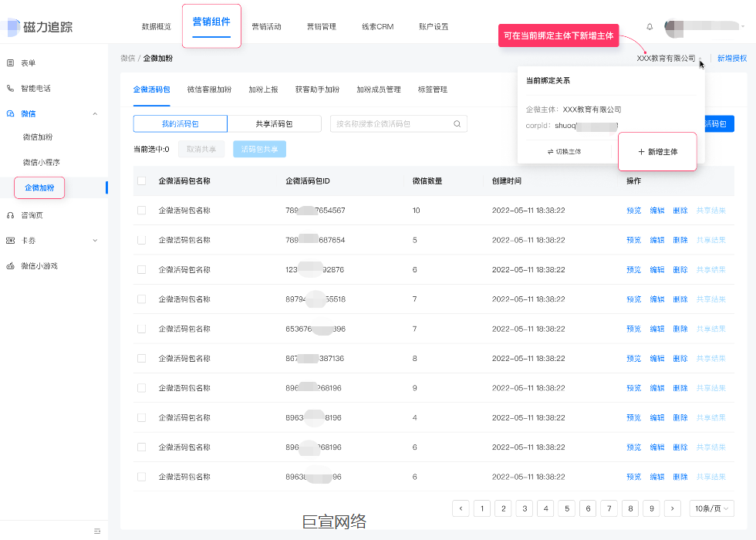Click the 微信小游戏 gamepad icon in sidebar

tap(10, 266)
